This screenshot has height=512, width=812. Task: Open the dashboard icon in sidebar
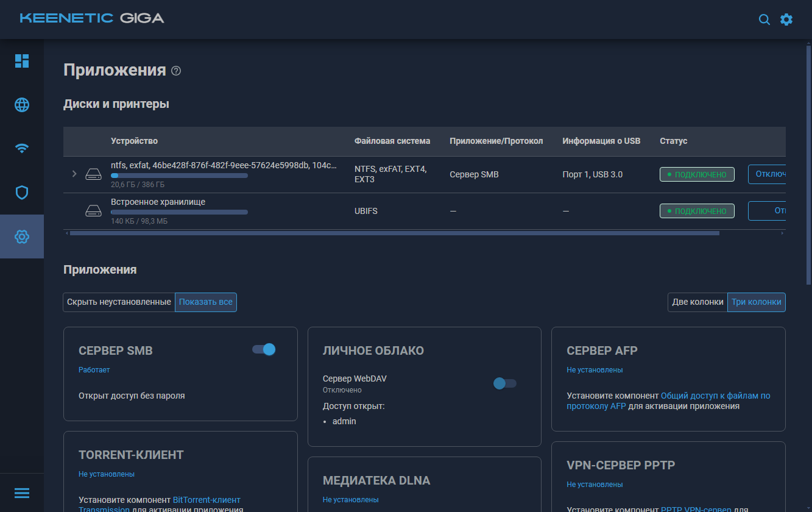click(x=22, y=60)
